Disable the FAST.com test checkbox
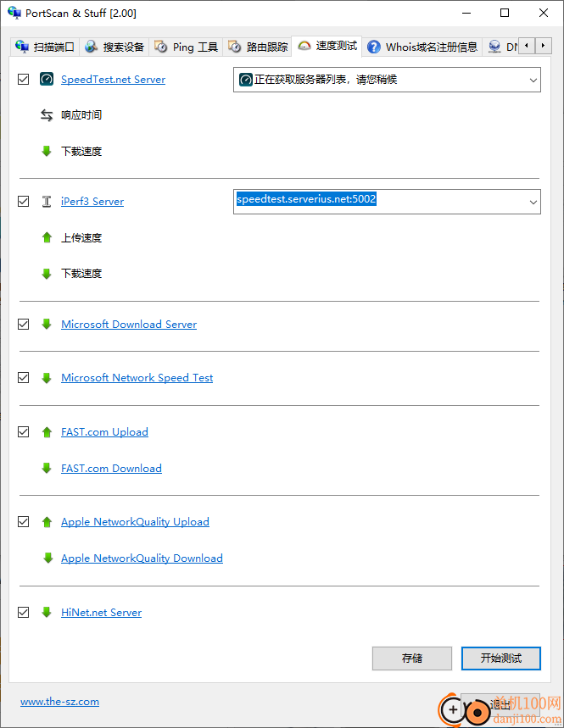This screenshot has height=728, width=564. point(23,432)
